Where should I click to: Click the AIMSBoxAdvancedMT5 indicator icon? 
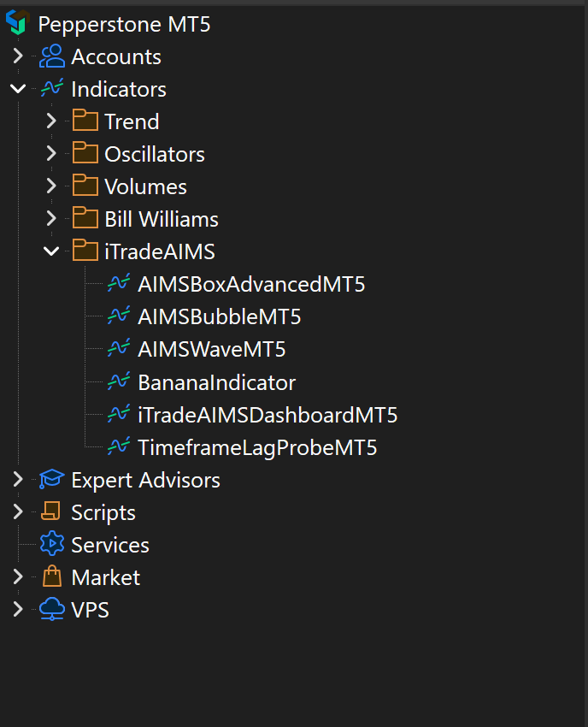[x=119, y=283]
